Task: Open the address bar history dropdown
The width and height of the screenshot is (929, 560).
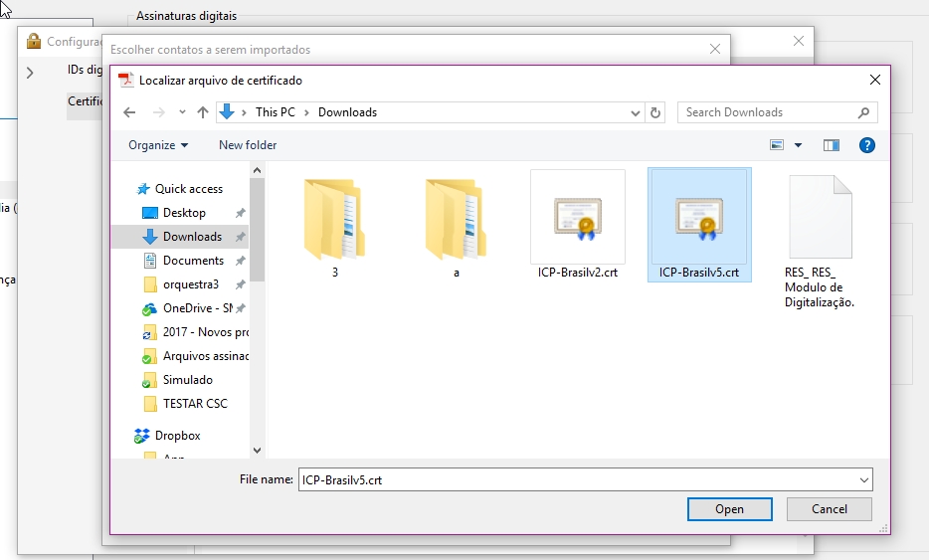Action: click(x=636, y=112)
